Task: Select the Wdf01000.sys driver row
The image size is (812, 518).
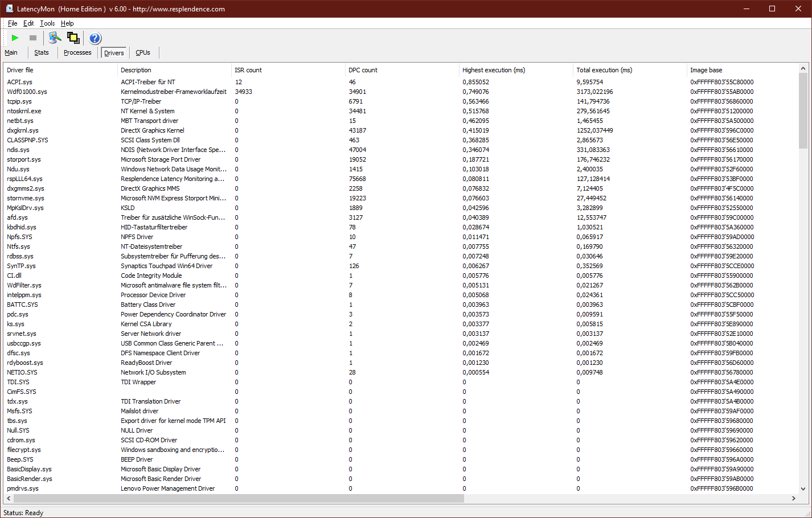Action: point(401,92)
